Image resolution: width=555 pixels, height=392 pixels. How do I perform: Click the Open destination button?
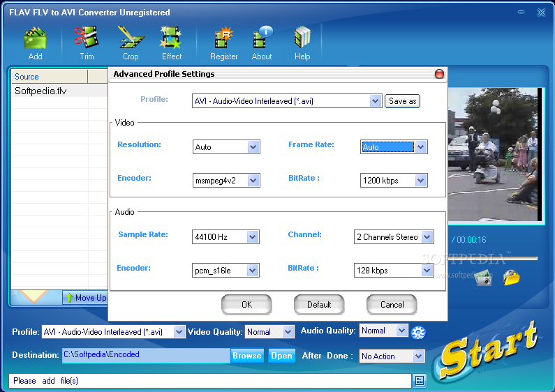coord(281,356)
